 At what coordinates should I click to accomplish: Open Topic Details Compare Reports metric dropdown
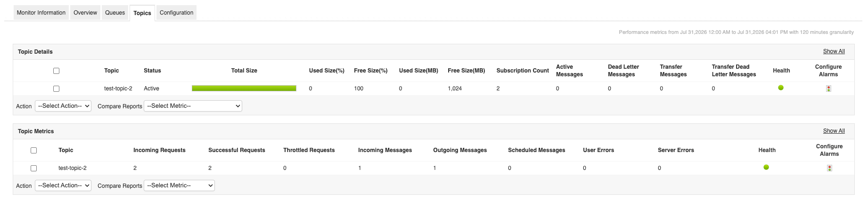click(193, 106)
